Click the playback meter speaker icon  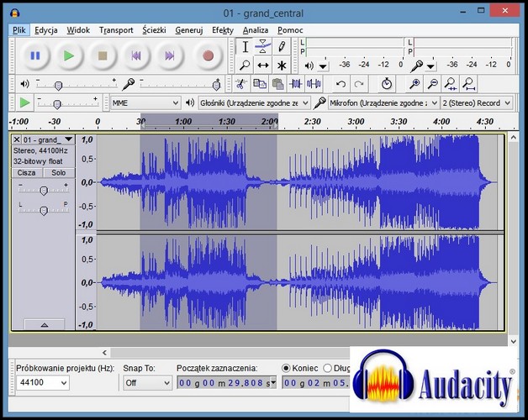coord(309,66)
